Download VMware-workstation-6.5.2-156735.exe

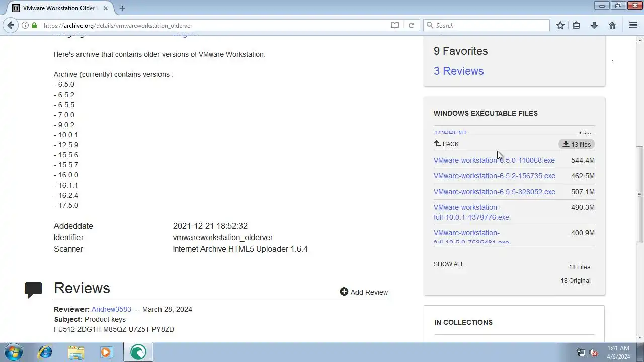495,176
